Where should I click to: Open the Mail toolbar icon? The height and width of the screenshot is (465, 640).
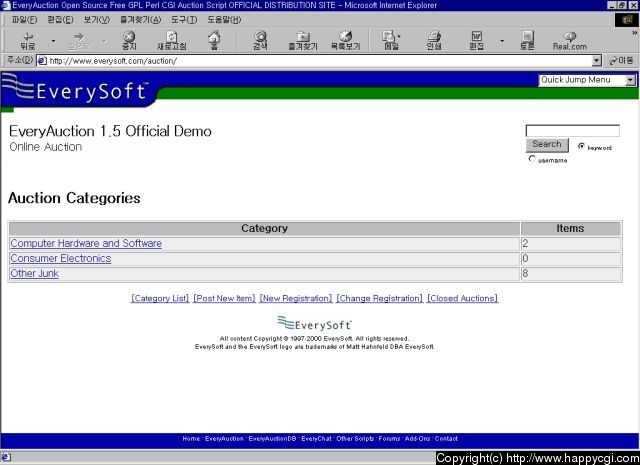click(389, 40)
